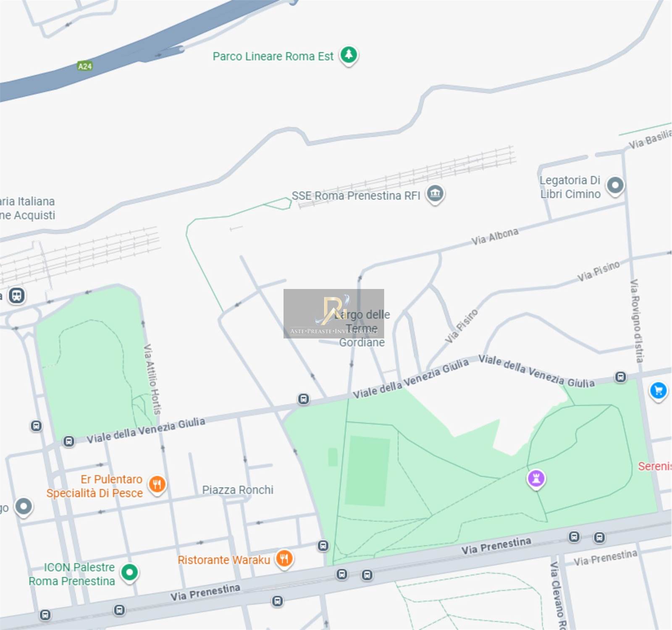The height and width of the screenshot is (630, 672).
Task: Open the Parco Lineare Roma Est label
Action: coord(273,56)
